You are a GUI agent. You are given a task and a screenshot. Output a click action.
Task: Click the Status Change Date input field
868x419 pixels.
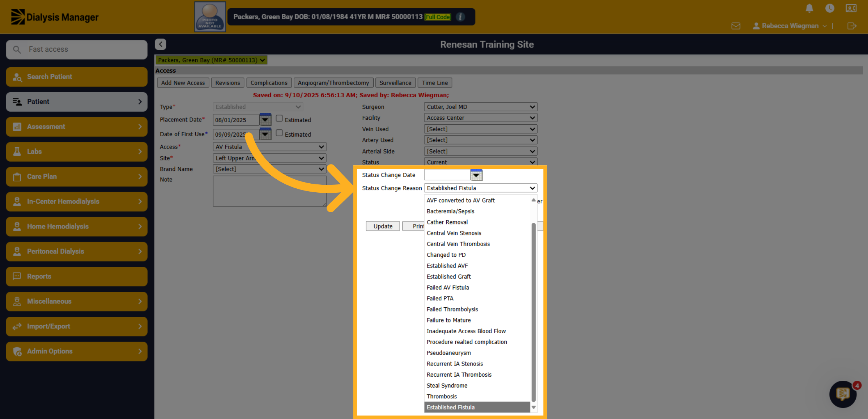click(447, 175)
